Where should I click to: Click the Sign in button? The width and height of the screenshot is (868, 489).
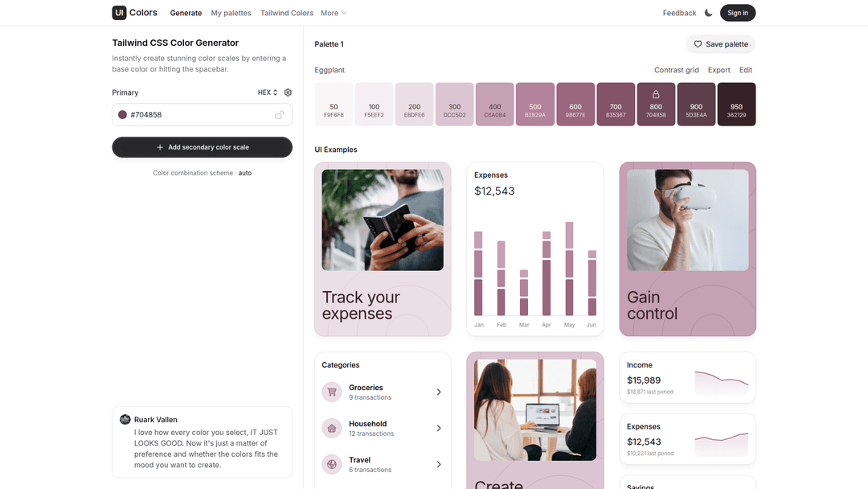[x=738, y=13]
